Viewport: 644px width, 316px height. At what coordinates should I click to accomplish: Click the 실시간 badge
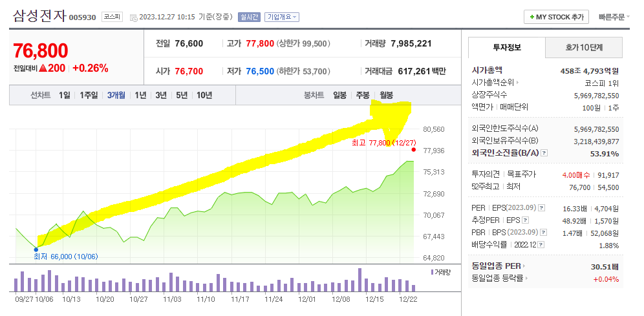click(x=249, y=17)
